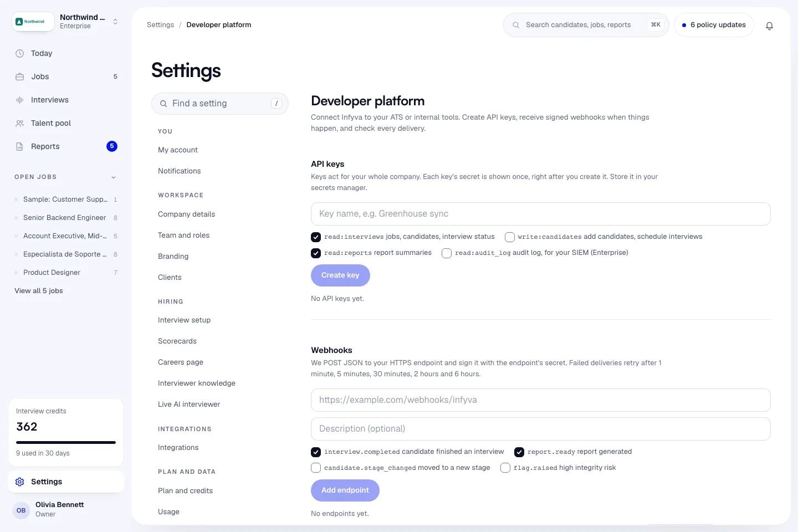Screen dimensions: 798x532
Task: Open My account settings
Action: coord(178,150)
